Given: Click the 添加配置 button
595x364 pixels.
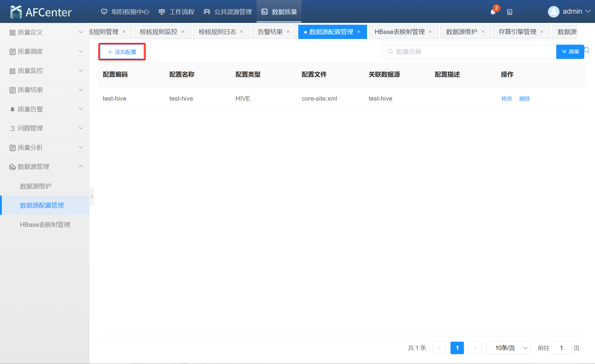Looking at the screenshot, I should click(x=122, y=52).
